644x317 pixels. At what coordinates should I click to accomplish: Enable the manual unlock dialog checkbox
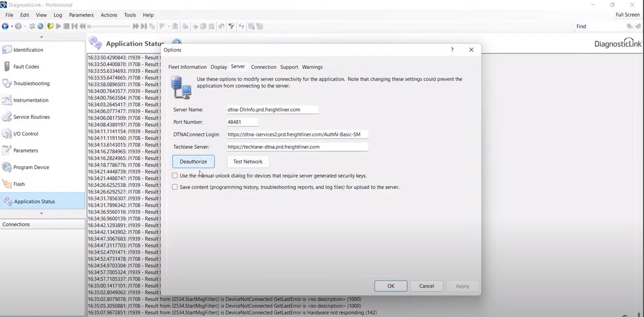pos(175,176)
